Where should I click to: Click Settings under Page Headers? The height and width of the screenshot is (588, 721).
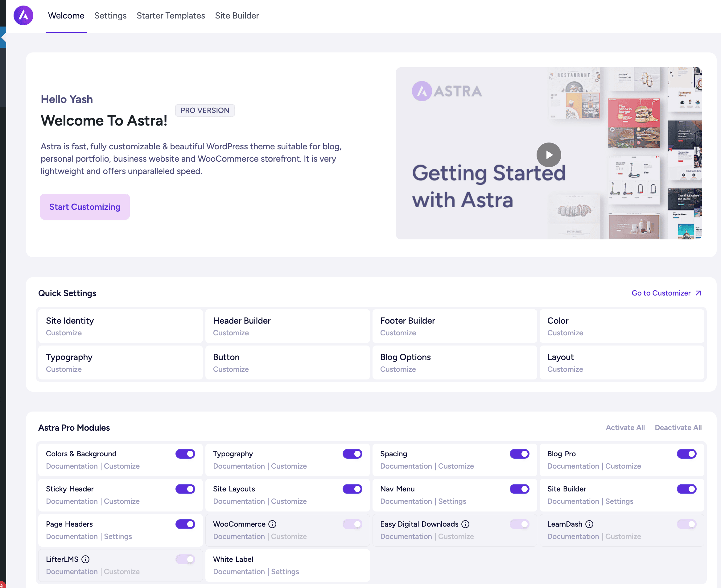pyautogui.click(x=118, y=536)
